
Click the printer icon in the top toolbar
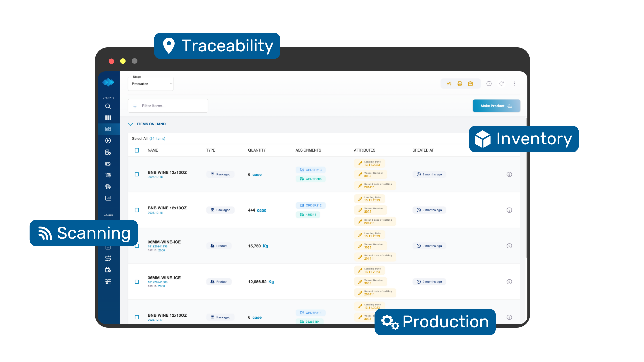460,84
